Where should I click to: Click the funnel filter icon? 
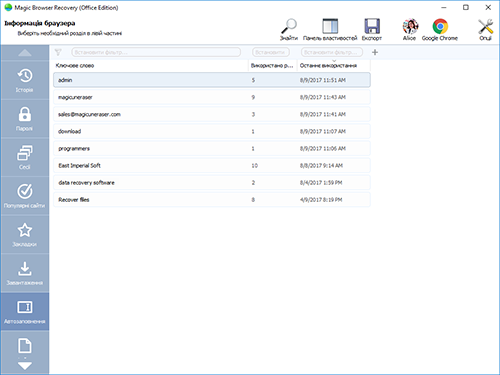click(58, 52)
